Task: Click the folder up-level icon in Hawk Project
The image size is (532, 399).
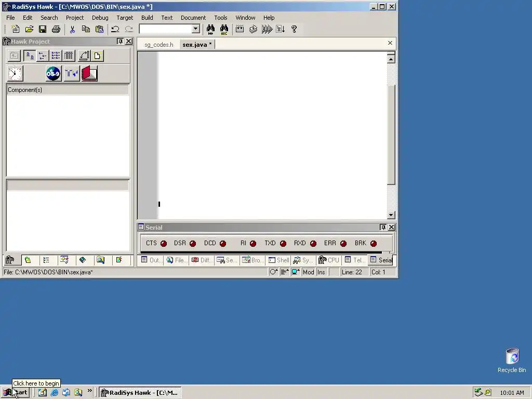Action: click(x=14, y=56)
